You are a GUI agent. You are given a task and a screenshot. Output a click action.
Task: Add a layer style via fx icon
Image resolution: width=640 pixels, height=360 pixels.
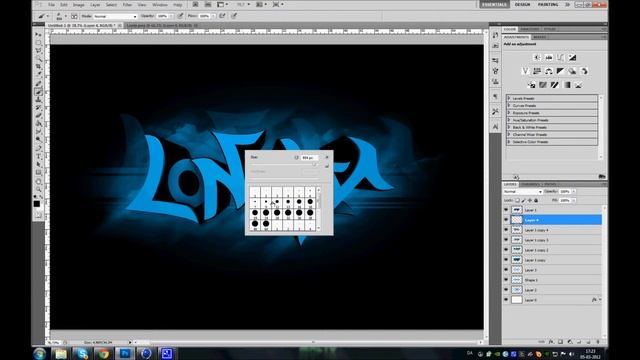pos(551,342)
